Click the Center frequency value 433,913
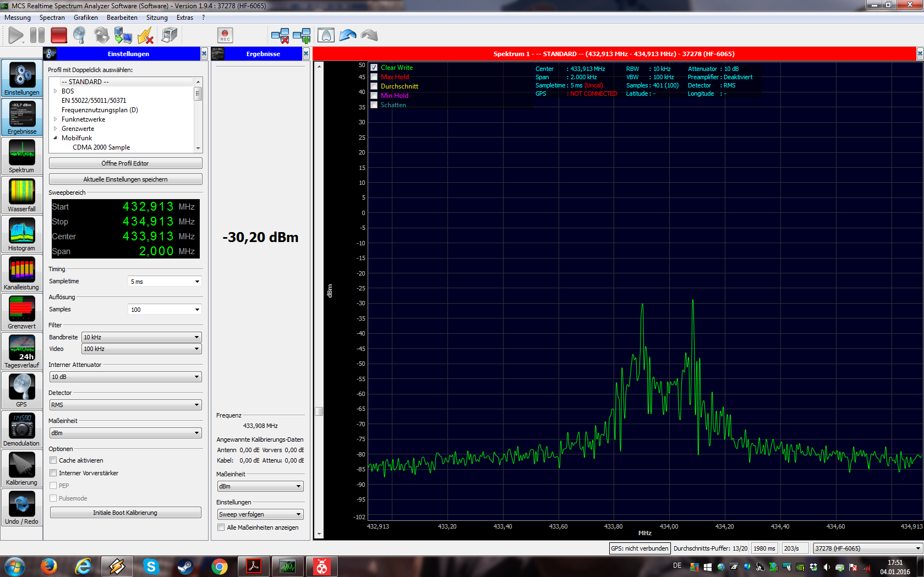The height and width of the screenshot is (577, 924). click(x=148, y=237)
